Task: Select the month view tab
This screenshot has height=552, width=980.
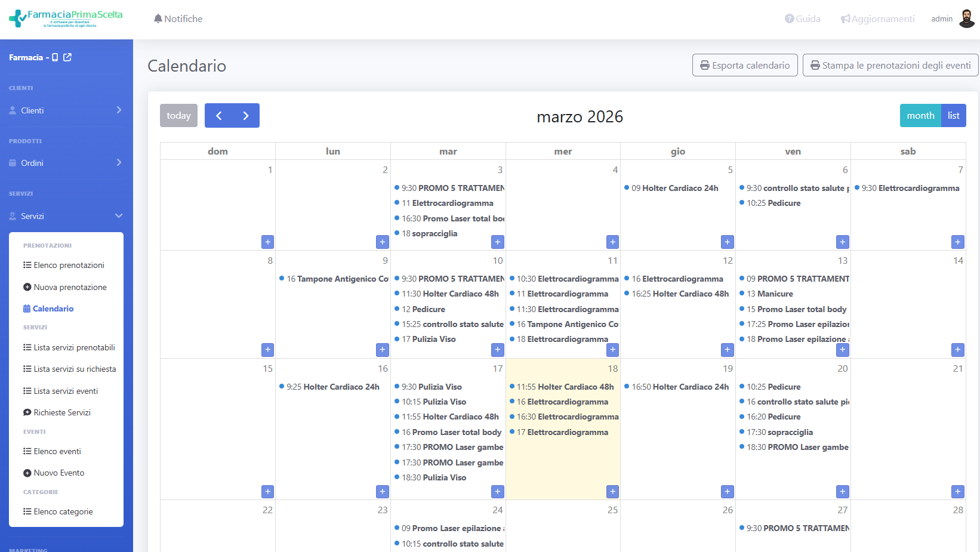Action: click(x=920, y=115)
